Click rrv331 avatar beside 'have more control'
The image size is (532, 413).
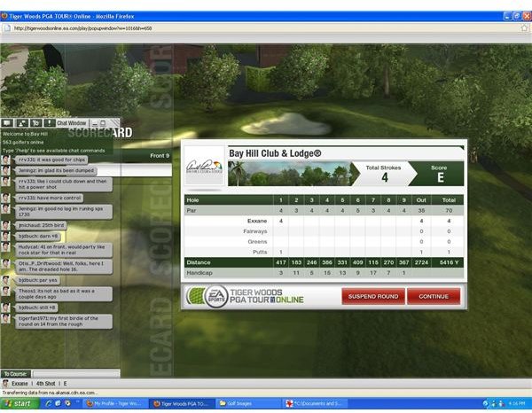coord(6,198)
